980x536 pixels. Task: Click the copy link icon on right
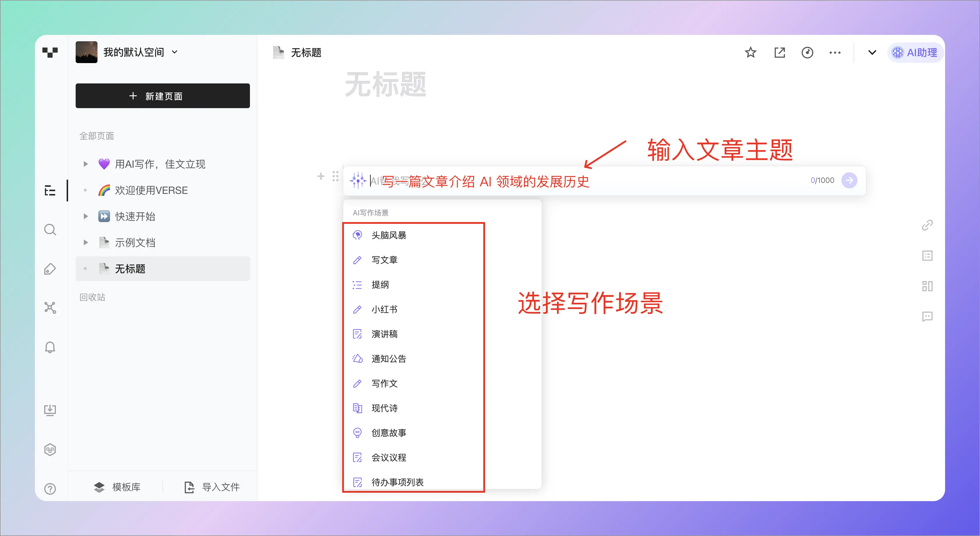point(927,226)
